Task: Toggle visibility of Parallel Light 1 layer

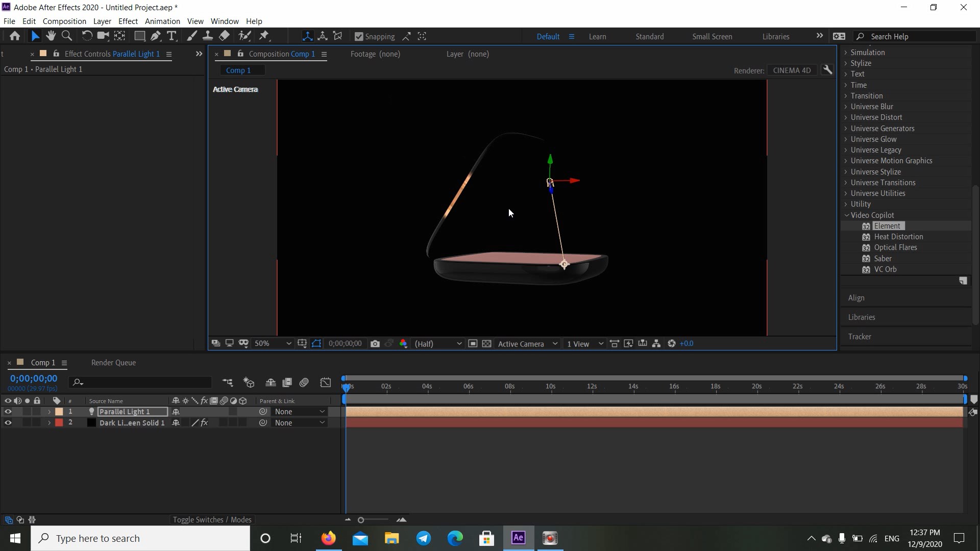Action: [8, 411]
